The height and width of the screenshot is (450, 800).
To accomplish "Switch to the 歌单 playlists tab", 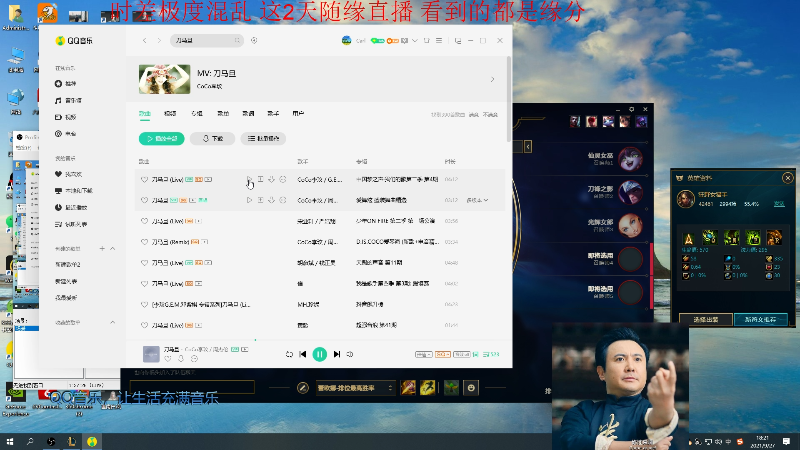I will [223, 114].
